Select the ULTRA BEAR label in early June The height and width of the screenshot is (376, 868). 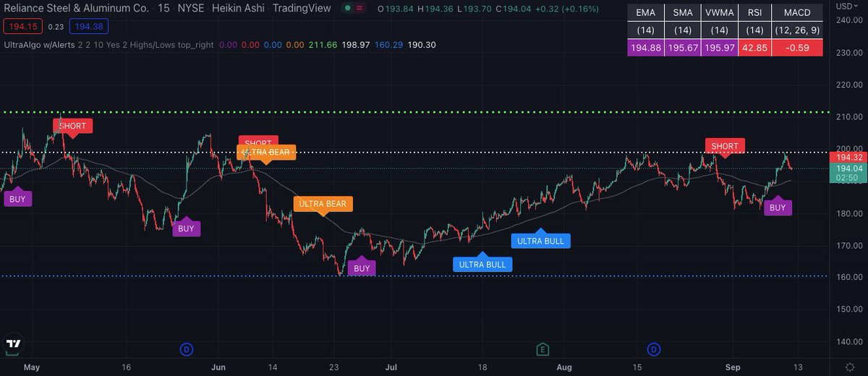266,153
